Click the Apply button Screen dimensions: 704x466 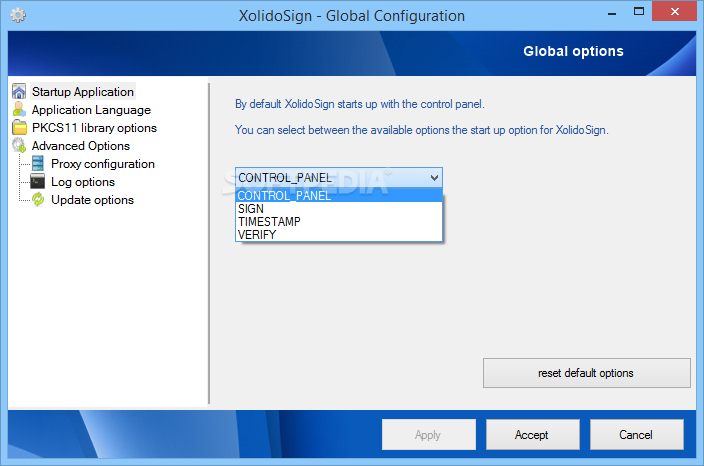point(428,435)
